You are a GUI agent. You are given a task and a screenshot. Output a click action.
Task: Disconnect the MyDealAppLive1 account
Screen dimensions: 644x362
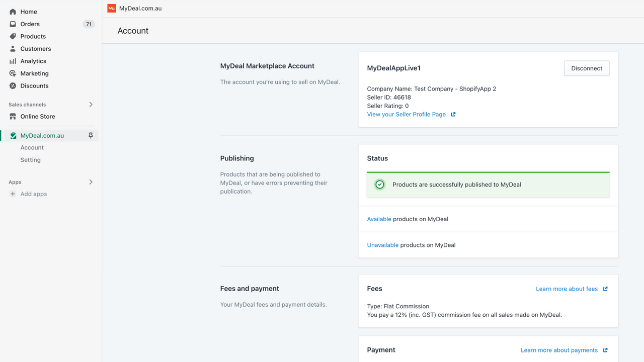(x=587, y=68)
